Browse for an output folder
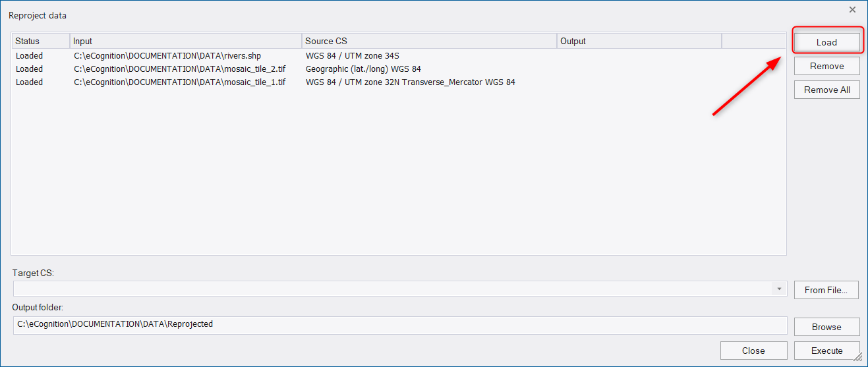The image size is (868, 367). point(826,327)
